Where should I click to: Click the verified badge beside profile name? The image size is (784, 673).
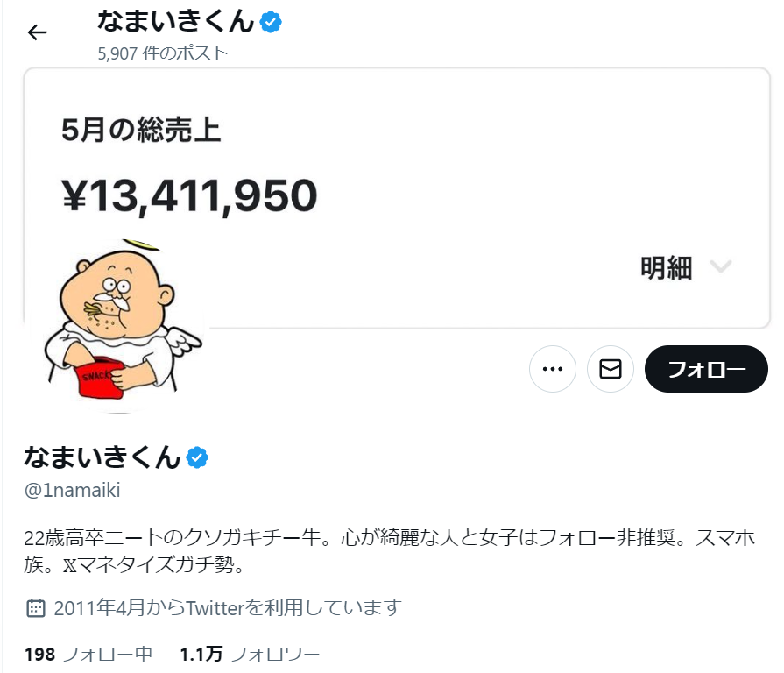click(197, 457)
